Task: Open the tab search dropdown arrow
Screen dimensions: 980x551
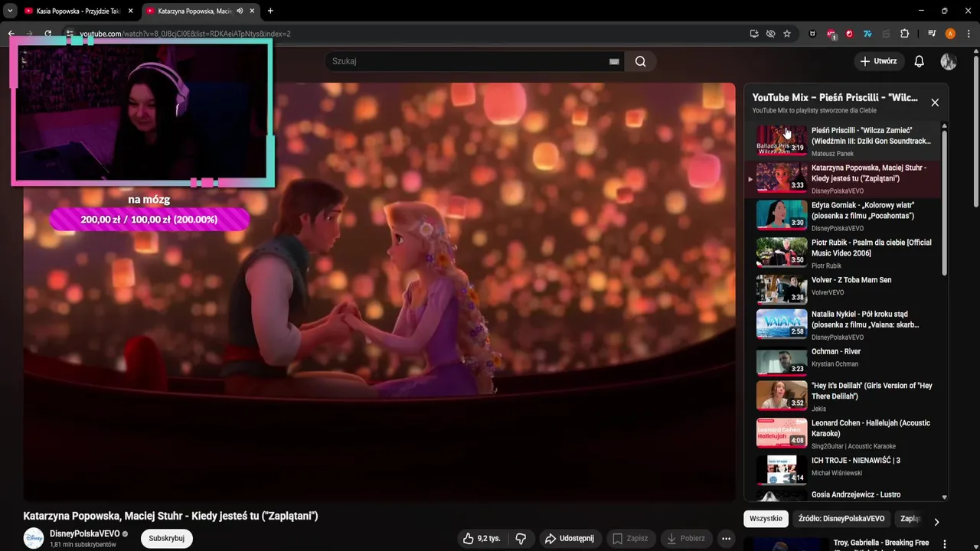Action: point(10,11)
